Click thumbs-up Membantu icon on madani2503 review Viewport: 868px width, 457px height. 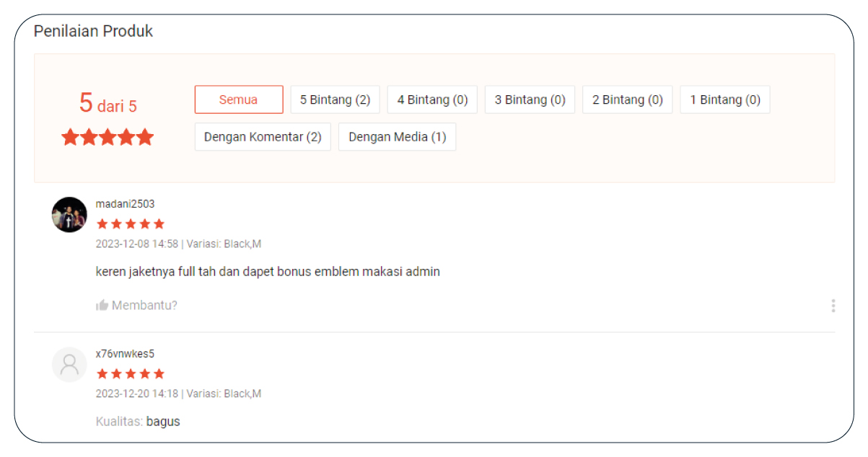coord(102,305)
